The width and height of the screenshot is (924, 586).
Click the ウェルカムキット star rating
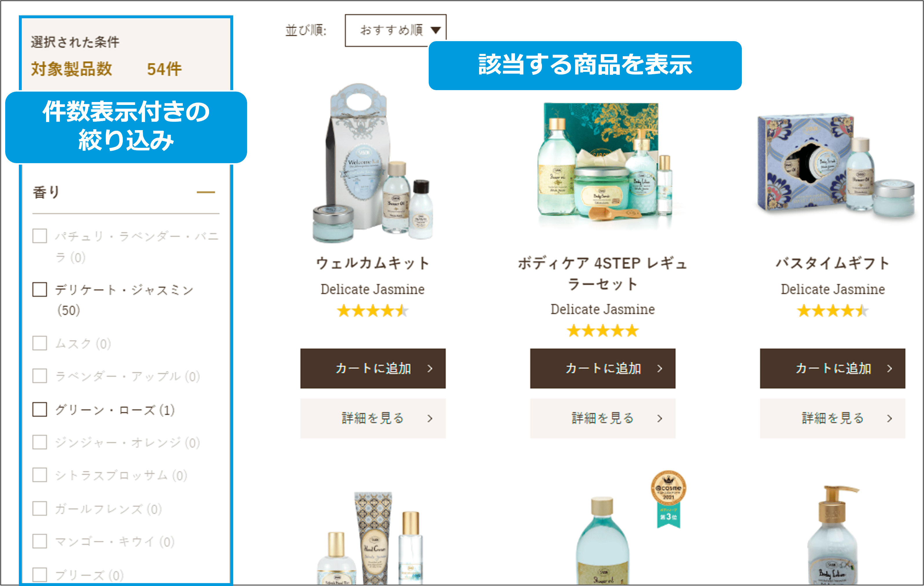tap(372, 310)
